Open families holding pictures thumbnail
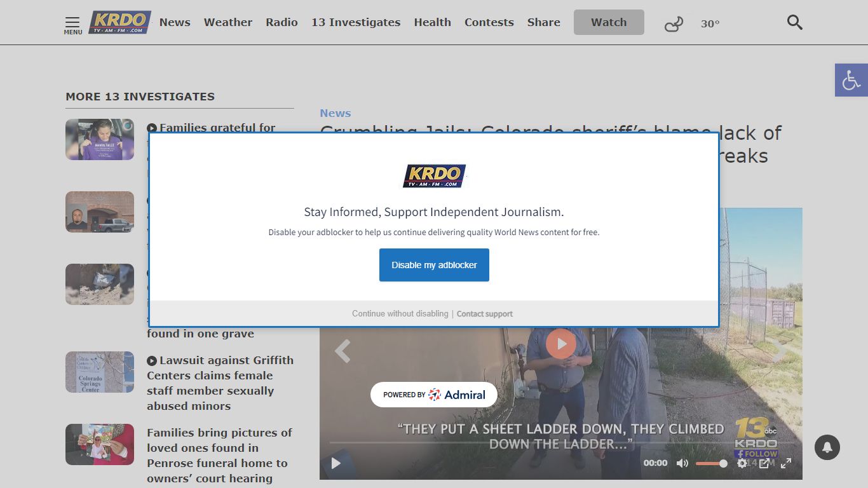The image size is (868, 488). point(100,444)
